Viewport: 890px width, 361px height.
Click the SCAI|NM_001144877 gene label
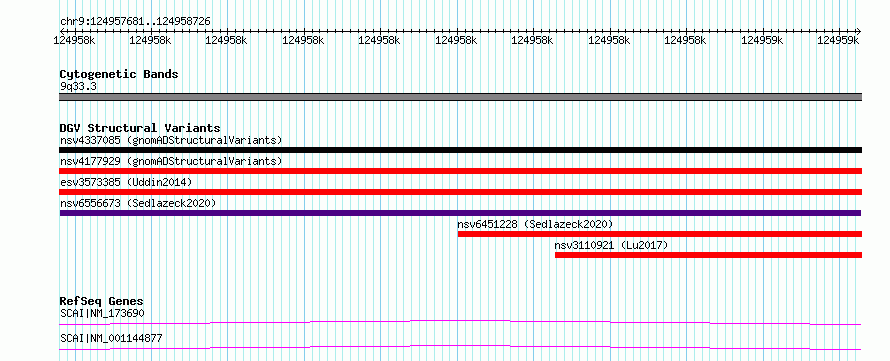click(x=111, y=338)
